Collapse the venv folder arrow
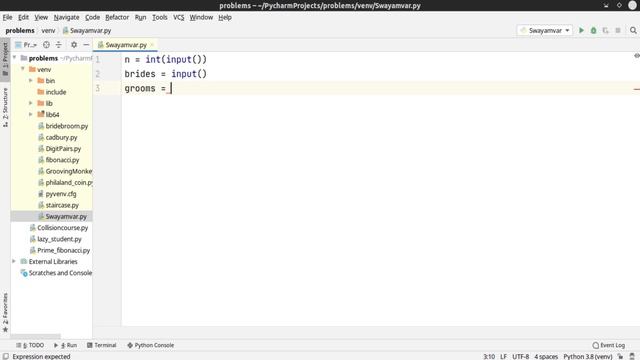Image resolution: width=640 pixels, height=360 pixels. click(x=23, y=69)
